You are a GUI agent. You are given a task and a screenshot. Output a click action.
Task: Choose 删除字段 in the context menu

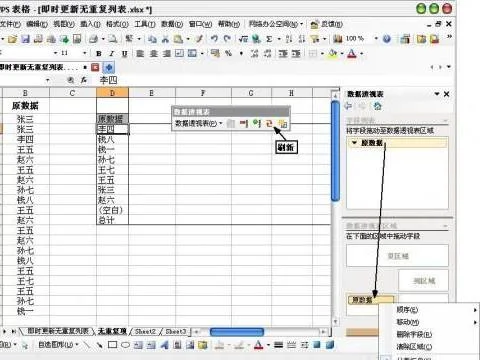tap(414, 334)
